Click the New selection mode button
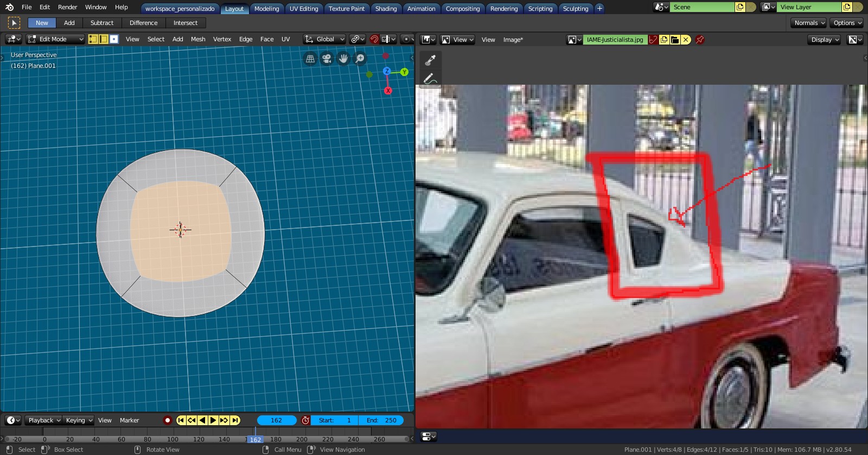 coord(42,23)
